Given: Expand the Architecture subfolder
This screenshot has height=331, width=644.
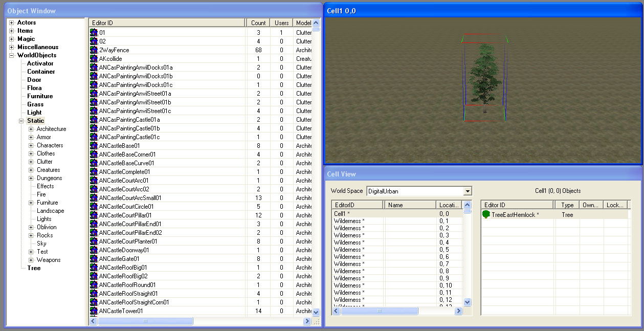Looking at the screenshot, I should (x=31, y=129).
